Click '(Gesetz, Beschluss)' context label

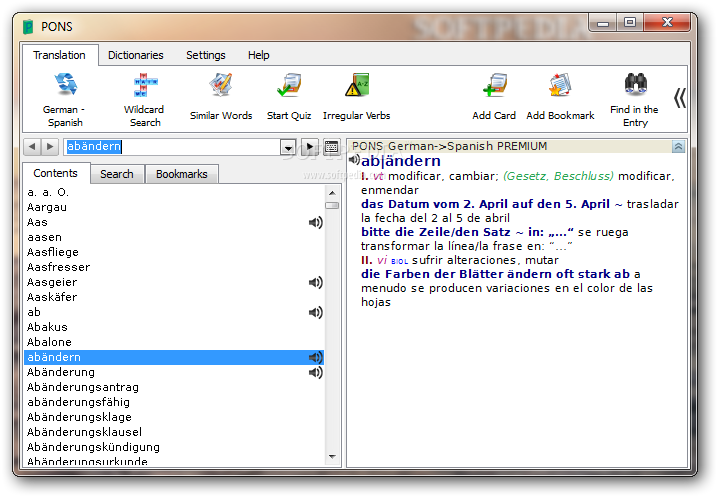(558, 176)
